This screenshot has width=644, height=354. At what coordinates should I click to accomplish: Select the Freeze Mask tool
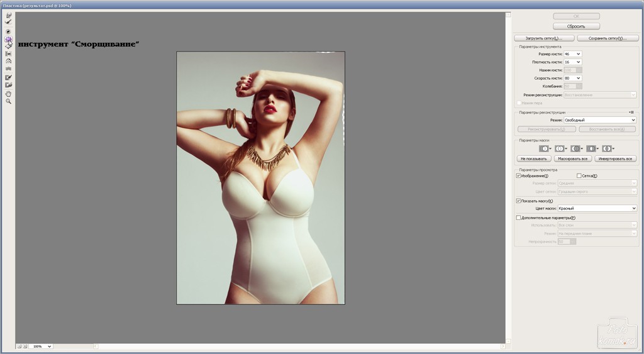tap(8, 77)
